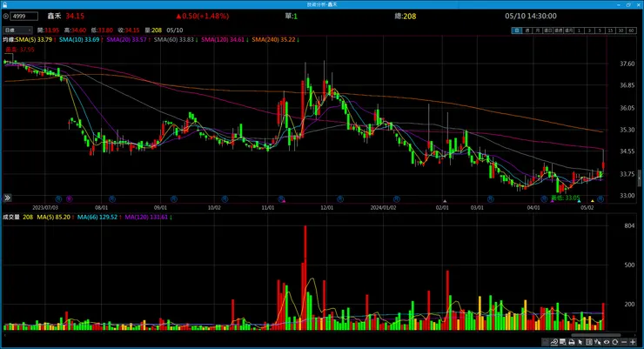644x349 pixels.
Task: Select the daily (日) period button
Action: [517, 30]
